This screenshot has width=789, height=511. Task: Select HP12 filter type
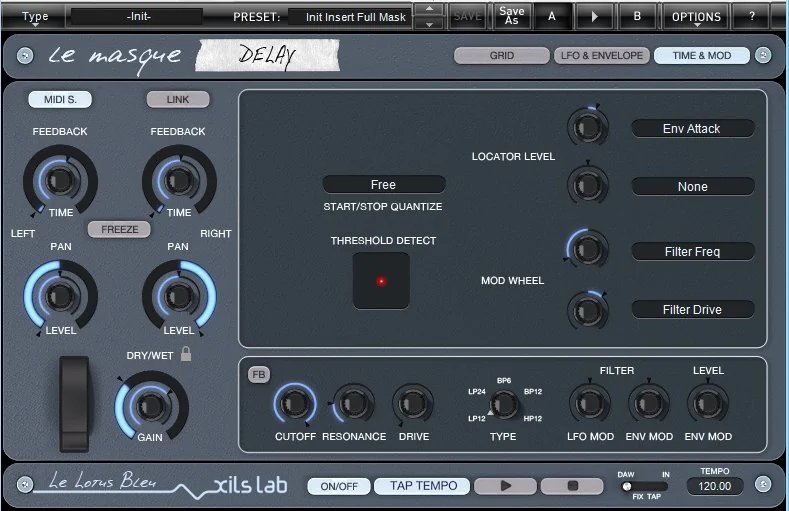[533, 418]
